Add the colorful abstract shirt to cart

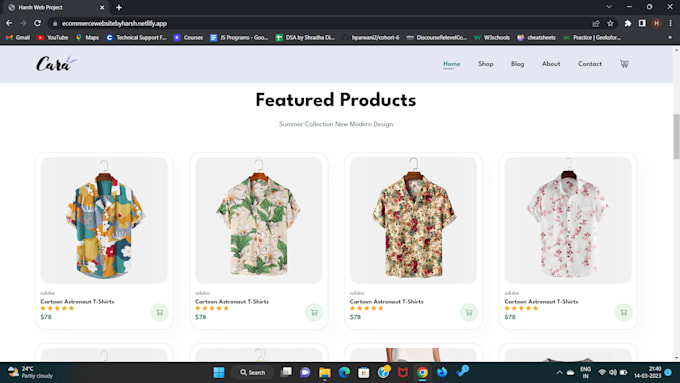pyautogui.click(x=160, y=312)
